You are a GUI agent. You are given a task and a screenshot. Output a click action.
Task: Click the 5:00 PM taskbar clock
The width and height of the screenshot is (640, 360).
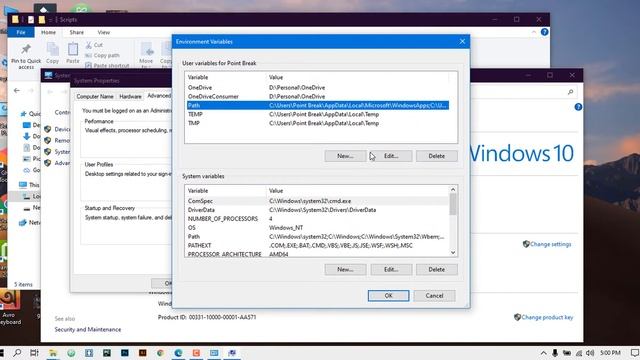coord(610,353)
